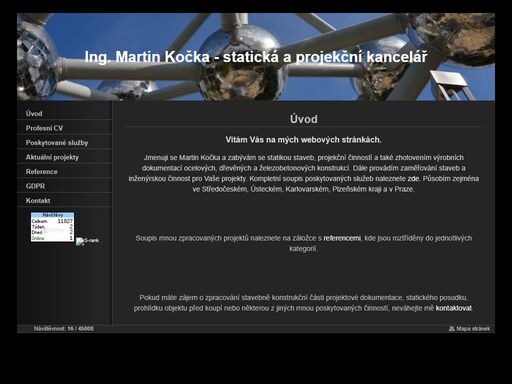512x384 pixels.
Task: Click the 'Celkem 11827' counter row
Action: point(52,221)
